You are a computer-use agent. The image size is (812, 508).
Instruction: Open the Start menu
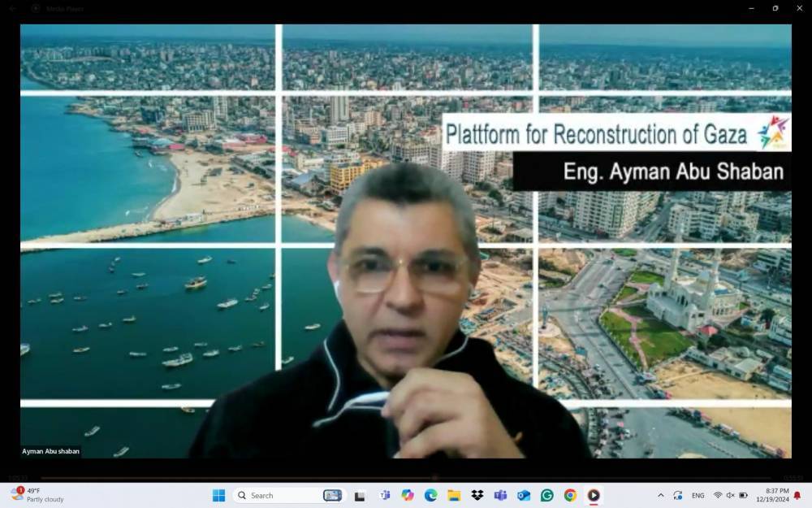[218, 495]
